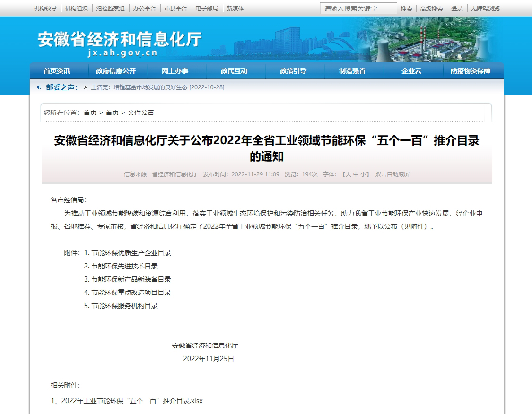Viewport: 532px width, 414px height.
Task: Open 防疫物资保障 in navigation bar
Action: point(471,71)
